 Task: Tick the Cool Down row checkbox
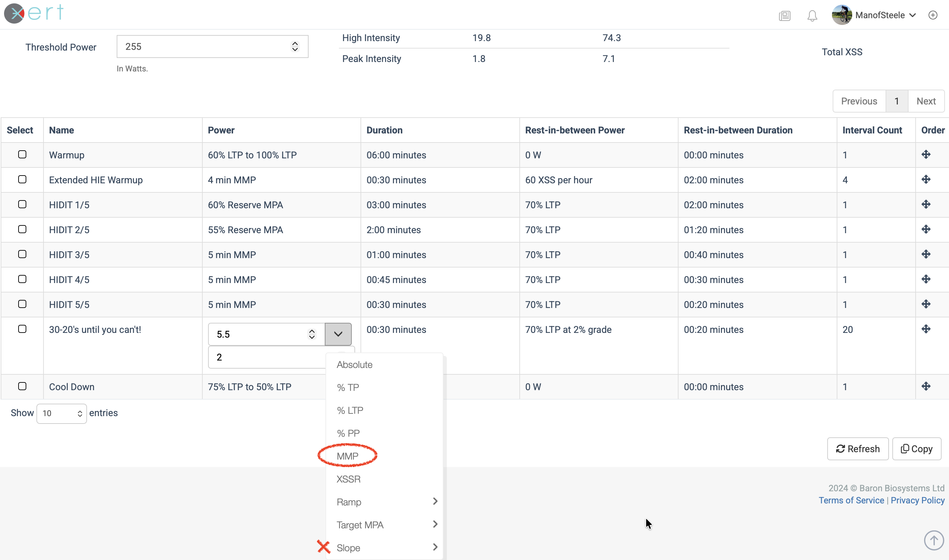click(22, 386)
